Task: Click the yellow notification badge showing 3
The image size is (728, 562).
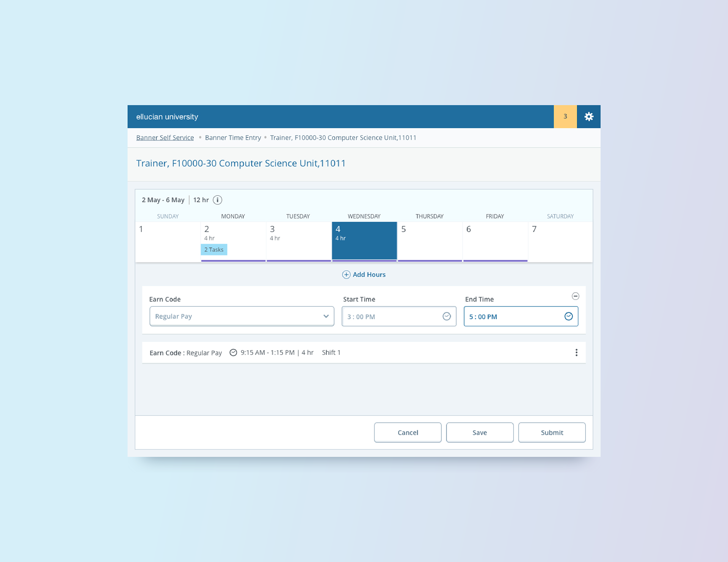Action: pyautogui.click(x=565, y=116)
